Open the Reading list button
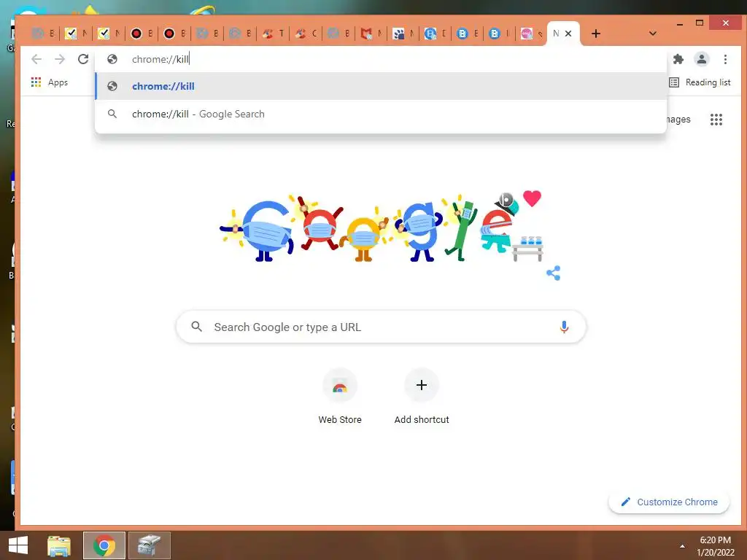Screen dimensions: 747x560 tap(700, 82)
